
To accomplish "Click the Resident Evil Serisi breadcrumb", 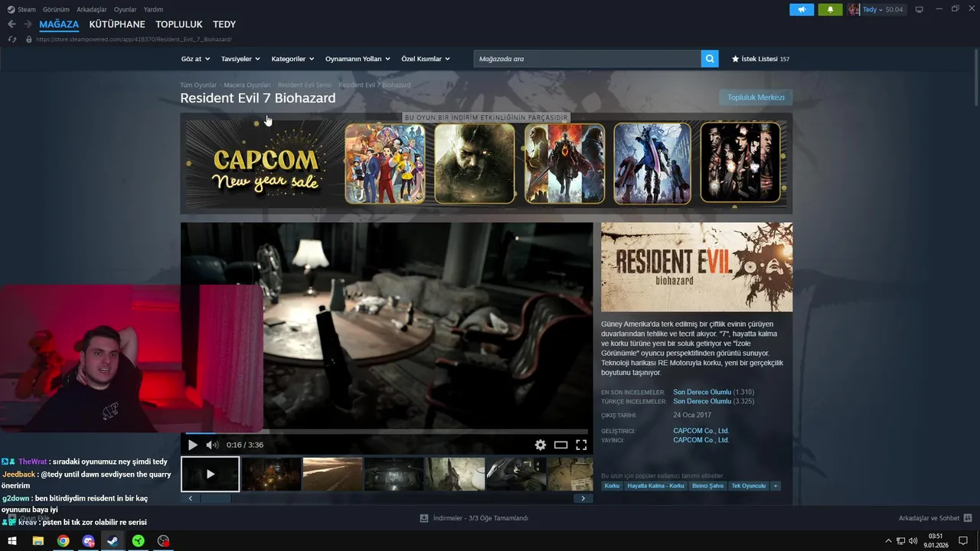I will coord(305,85).
